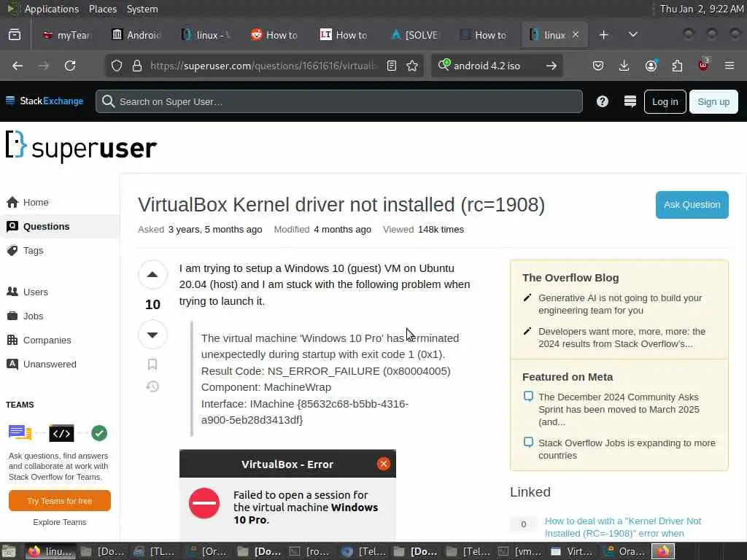Open December 2024 Community Asks Sprint link
This screenshot has height=560, width=747.
[x=619, y=409]
